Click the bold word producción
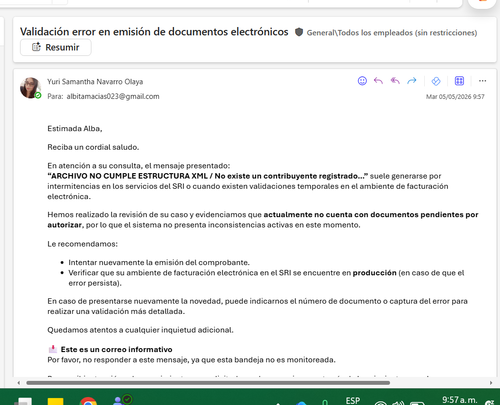500x405 pixels. (x=374, y=273)
